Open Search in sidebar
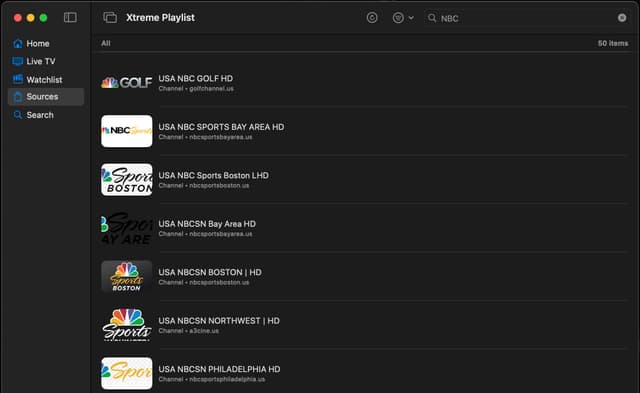 46,115
